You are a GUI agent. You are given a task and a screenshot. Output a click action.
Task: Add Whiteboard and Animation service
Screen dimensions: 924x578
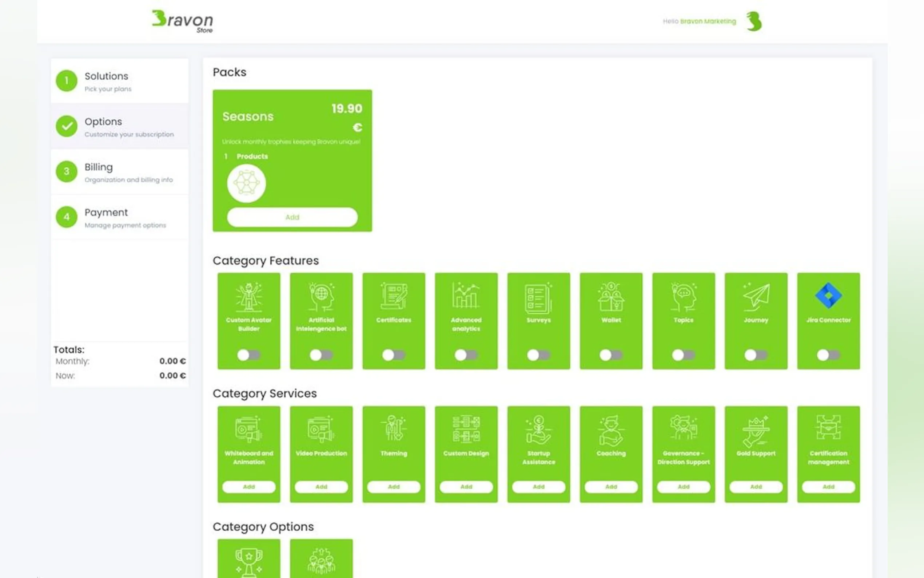point(249,487)
